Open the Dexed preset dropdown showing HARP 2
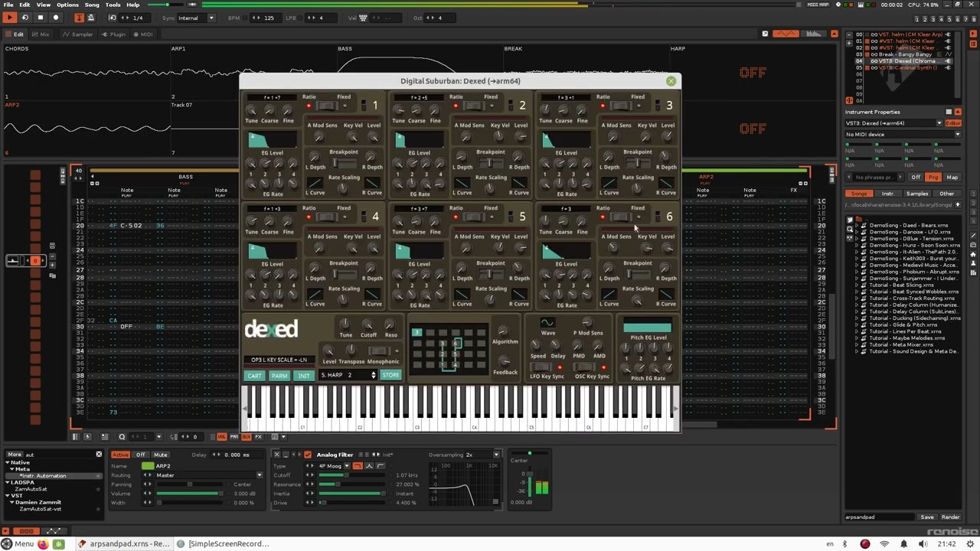 click(x=348, y=375)
